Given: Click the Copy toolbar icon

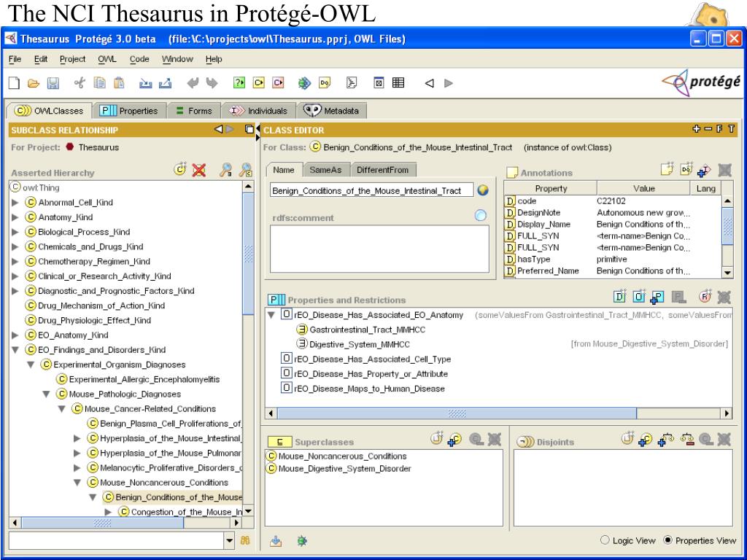Looking at the screenshot, I should pyautogui.click(x=99, y=83).
